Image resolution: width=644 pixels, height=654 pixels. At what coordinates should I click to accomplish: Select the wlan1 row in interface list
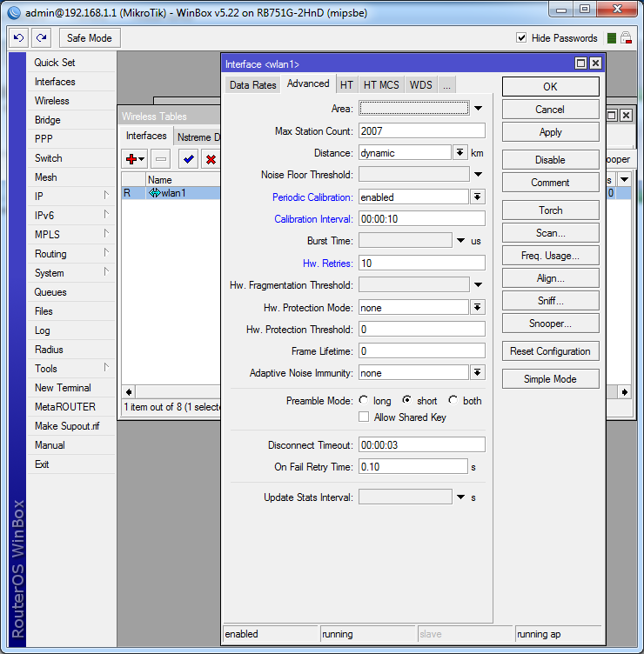pyautogui.click(x=171, y=193)
